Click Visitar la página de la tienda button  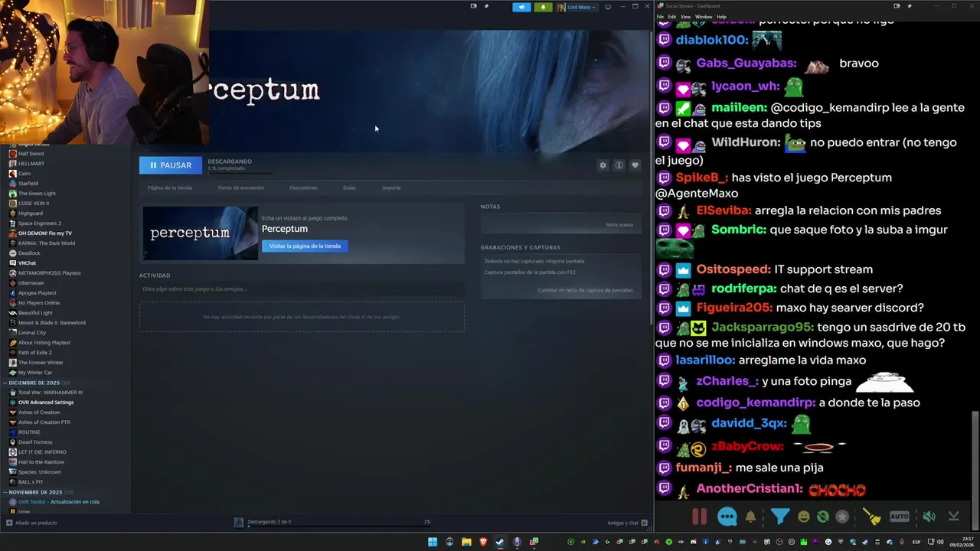(305, 246)
